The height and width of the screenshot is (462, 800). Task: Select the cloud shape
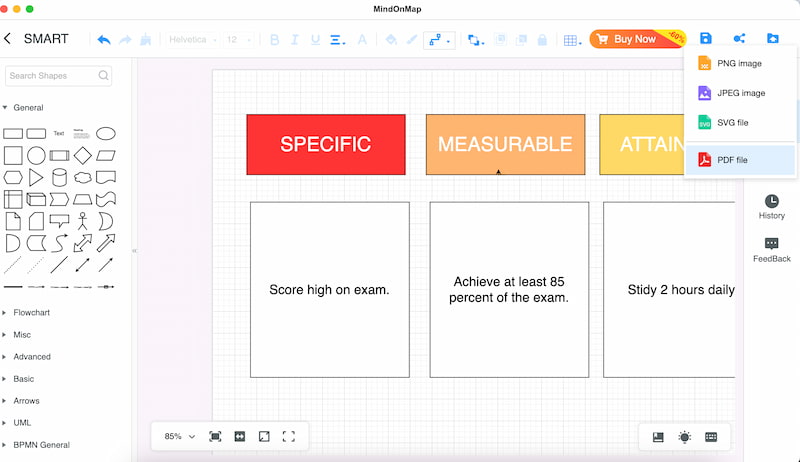83,177
